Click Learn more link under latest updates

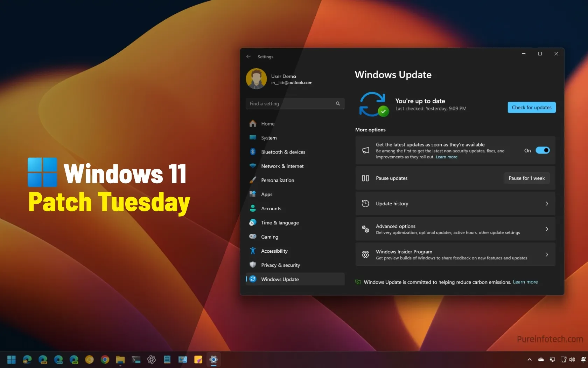[x=446, y=157]
